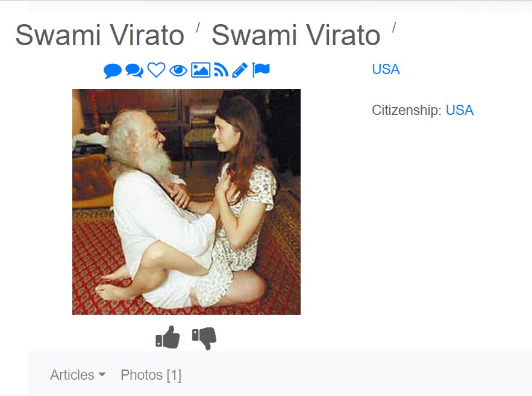
Task: Click the slash separator after second heading
Action: [394, 28]
